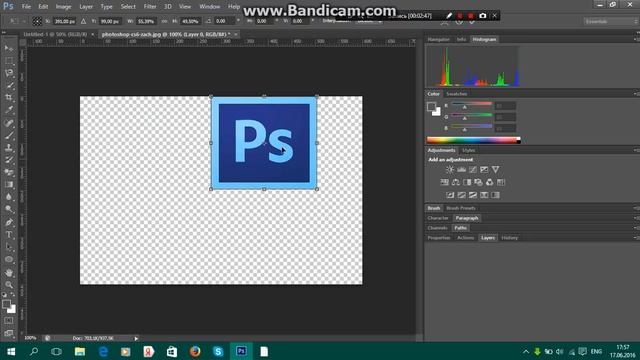The height and width of the screenshot is (360, 640).
Task: Select the Dodge tool
Action: click(9, 210)
